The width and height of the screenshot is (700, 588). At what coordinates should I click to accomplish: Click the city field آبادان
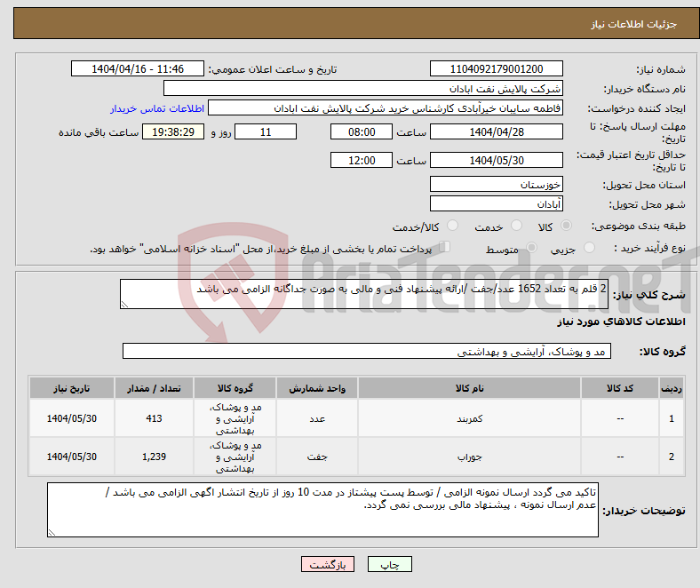pyautogui.click(x=497, y=203)
